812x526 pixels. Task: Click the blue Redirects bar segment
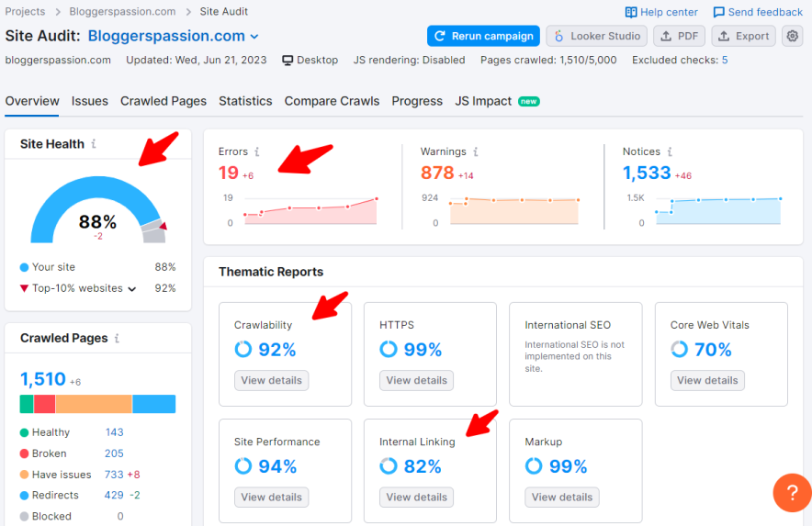154,404
